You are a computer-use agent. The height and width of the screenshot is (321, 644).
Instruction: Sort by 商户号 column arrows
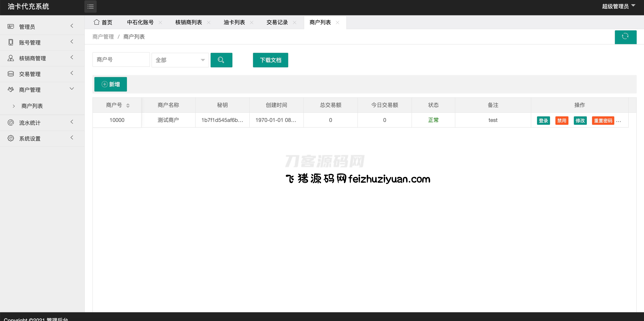pyautogui.click(x=128, y=105)
